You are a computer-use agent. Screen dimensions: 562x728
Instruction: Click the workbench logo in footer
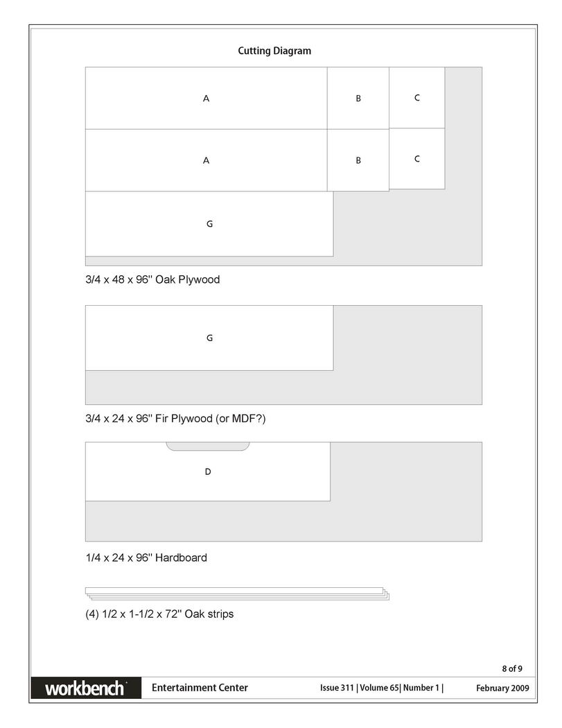pyautogui.click(x=86, y=688)
